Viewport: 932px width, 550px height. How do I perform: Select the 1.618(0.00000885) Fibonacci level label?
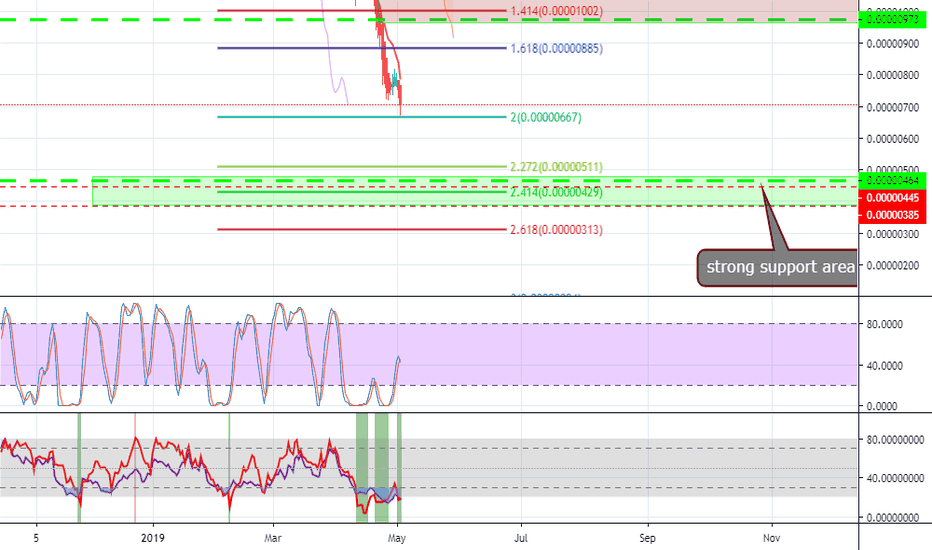[x=556, y=48]
